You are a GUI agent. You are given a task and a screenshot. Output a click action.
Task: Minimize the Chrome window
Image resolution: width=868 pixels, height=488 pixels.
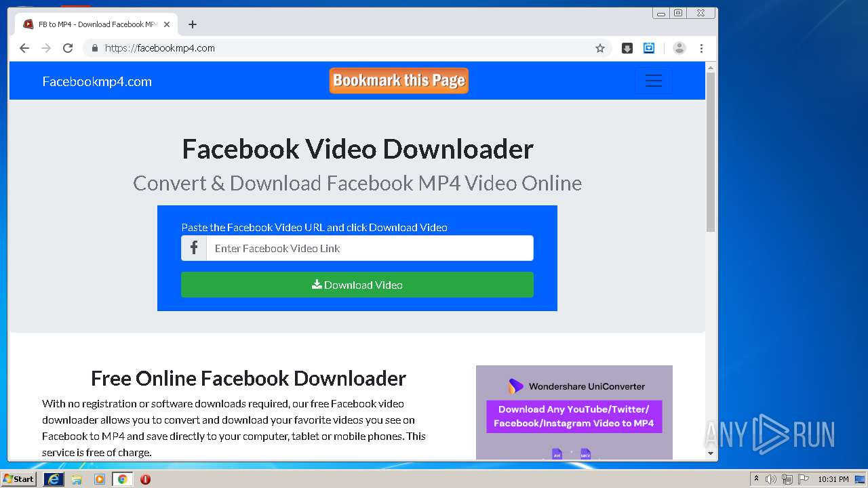click(x=661, y=13)
